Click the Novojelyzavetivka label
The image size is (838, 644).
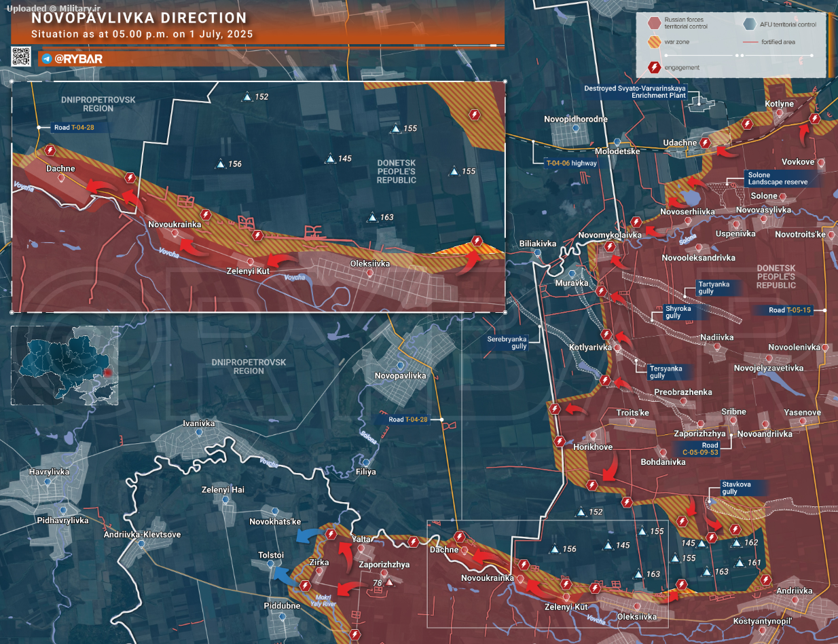769,368
